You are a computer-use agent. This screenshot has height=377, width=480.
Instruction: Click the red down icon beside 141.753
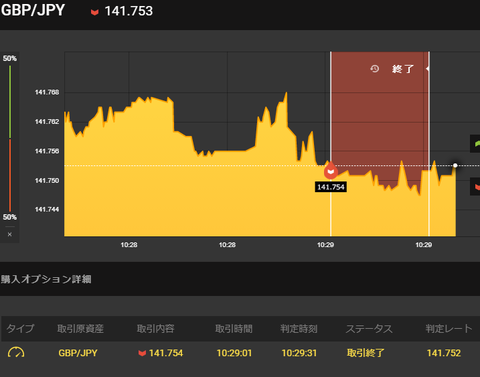[95, 12]
